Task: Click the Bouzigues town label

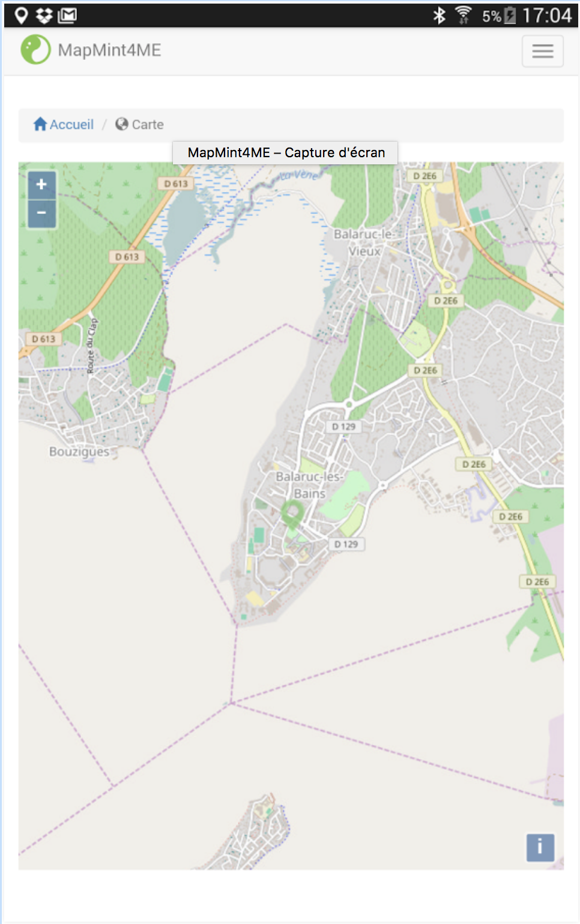Action: pos(79,452)
